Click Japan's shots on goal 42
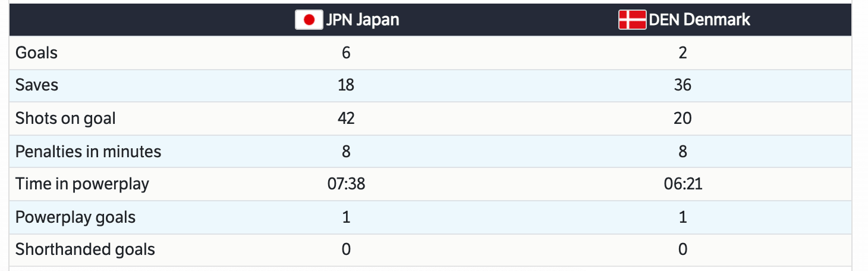The width and height of the screenshot is (868, 271). tap(346, 119)
